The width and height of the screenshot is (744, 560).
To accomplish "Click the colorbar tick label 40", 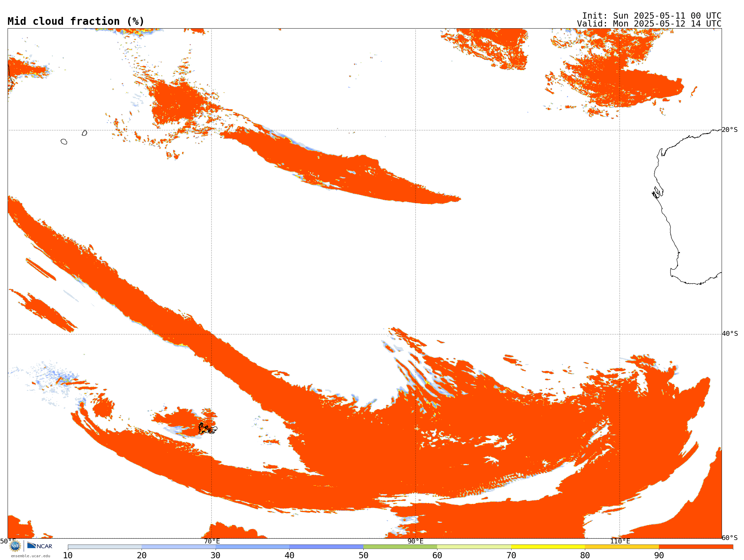I will [x=289, y=556].
